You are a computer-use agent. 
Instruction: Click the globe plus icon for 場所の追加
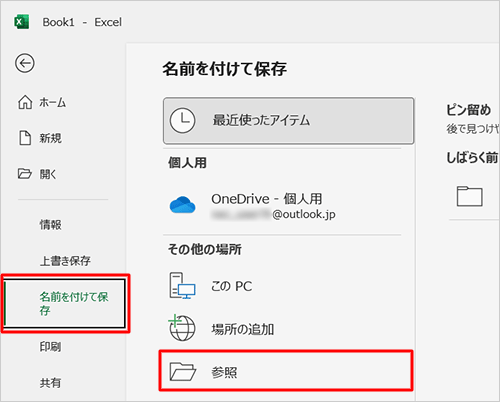(182, 328)
